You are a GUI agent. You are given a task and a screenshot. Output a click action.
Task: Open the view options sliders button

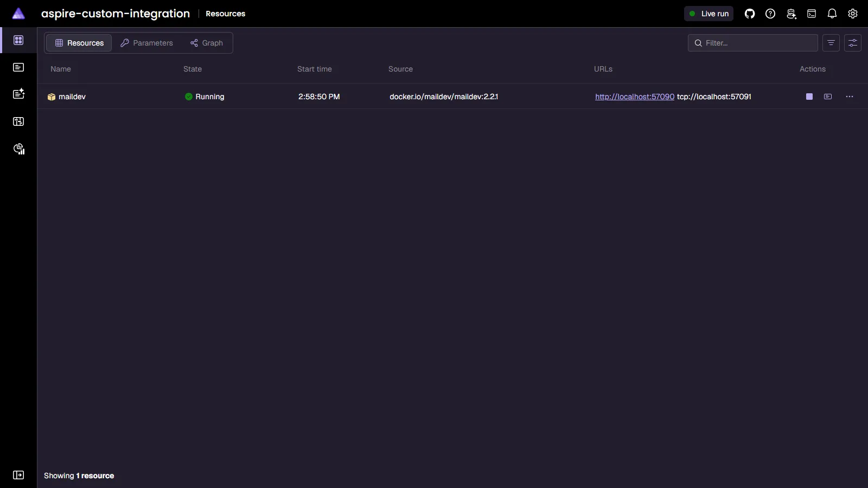[x=853, y=43]
